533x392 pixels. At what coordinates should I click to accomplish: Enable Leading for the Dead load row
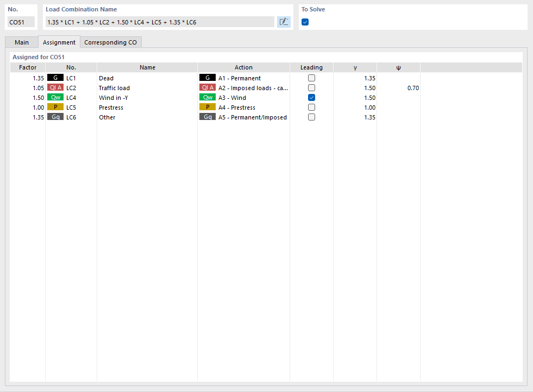coord(311,78)
